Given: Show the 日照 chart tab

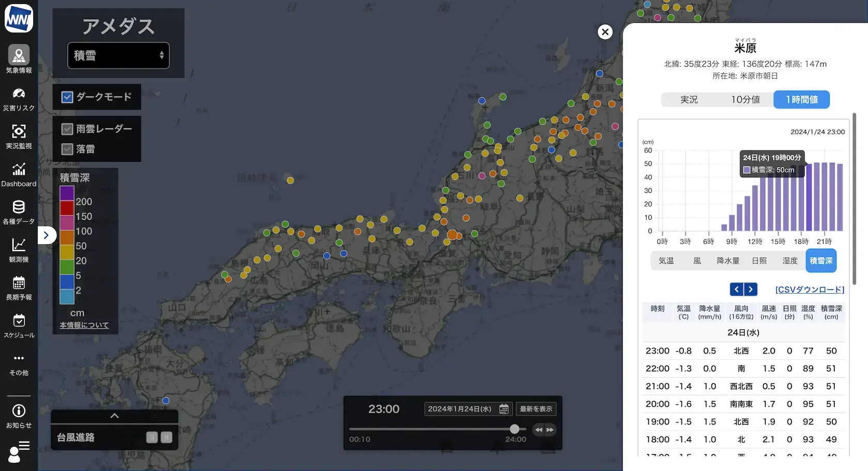Looking at the screenshot, I should pos(759,261).
